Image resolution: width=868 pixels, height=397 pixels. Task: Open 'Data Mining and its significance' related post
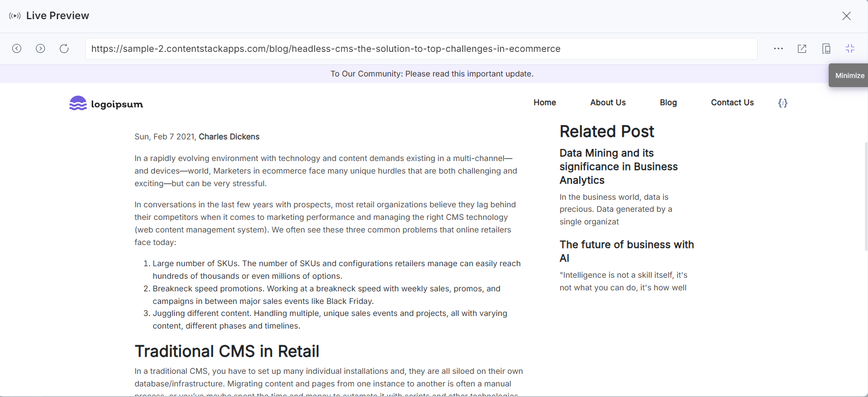[619, 167]
